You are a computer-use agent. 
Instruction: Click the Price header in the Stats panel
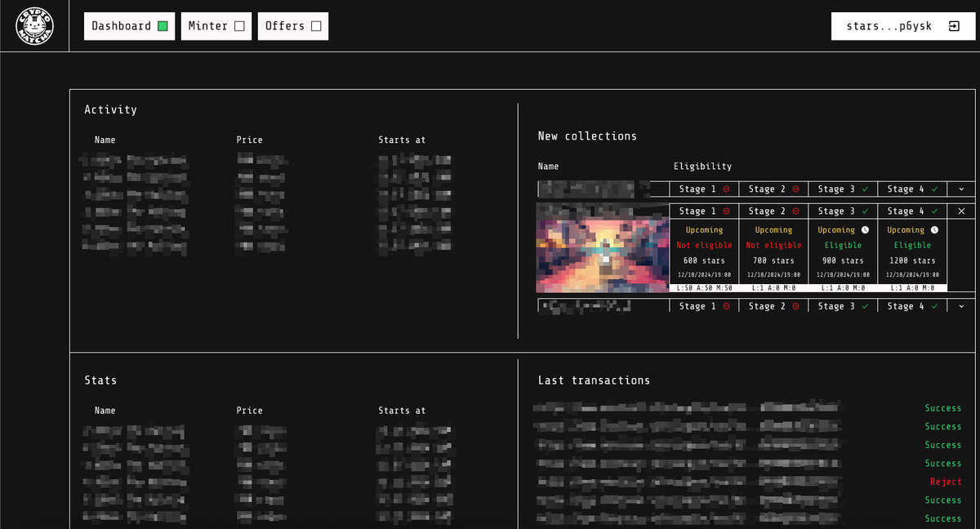(x=250, y=411)
